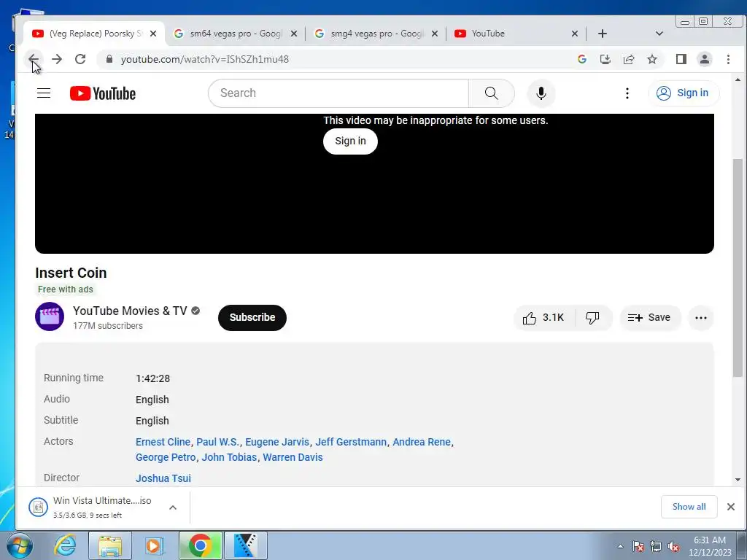This screenshot has height=560, width=747.
Task: Click the magnifier search button
Action: (491, 93)
